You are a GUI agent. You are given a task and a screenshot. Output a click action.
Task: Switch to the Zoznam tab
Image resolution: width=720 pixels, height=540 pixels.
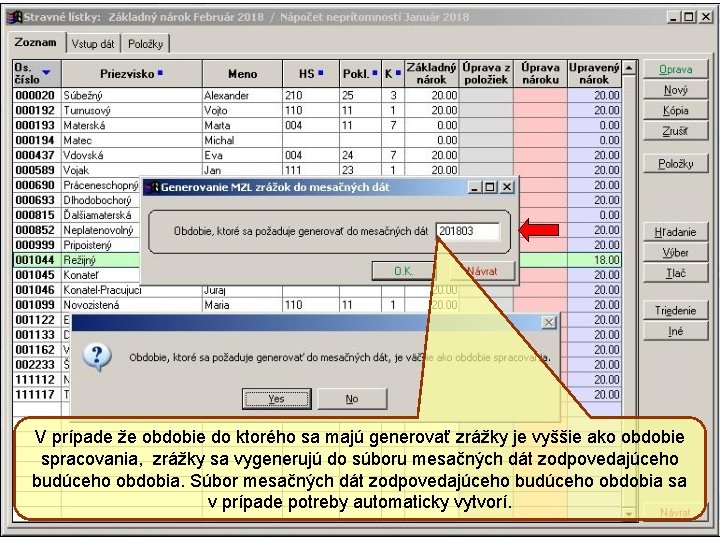(x=36, y=43)
